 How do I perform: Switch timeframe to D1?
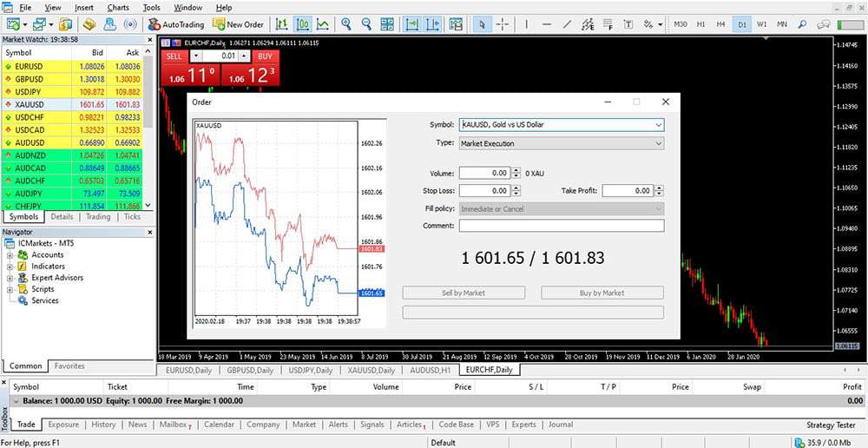point(742,24)
